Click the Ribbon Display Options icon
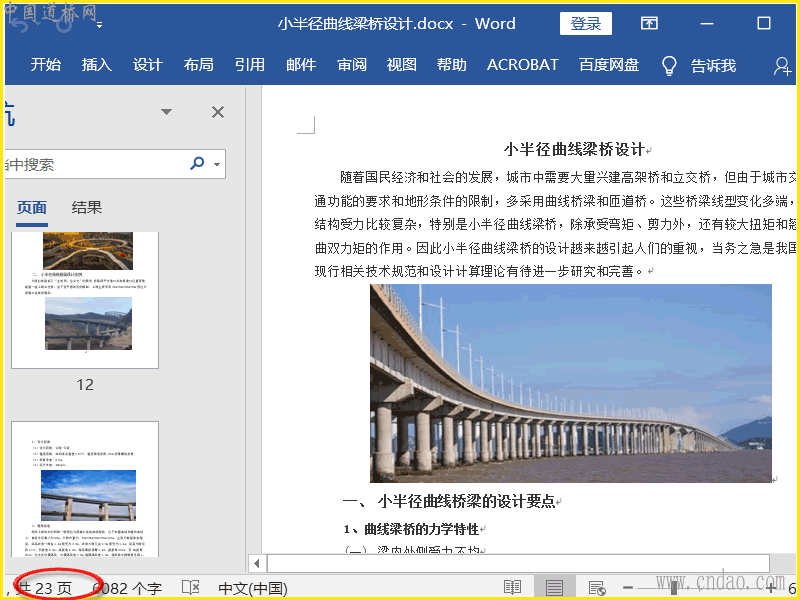This screenshot has width=800, height=600. tap(649, 23)
